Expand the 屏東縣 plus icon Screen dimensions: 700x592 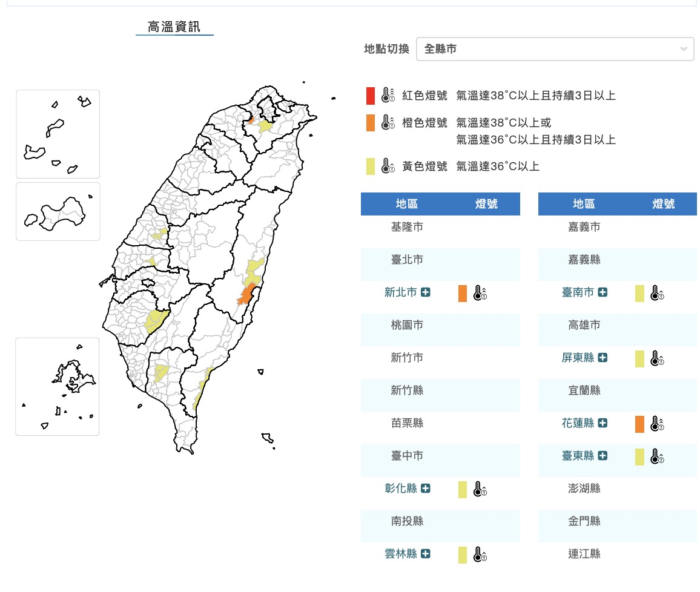tap(603, 358)
